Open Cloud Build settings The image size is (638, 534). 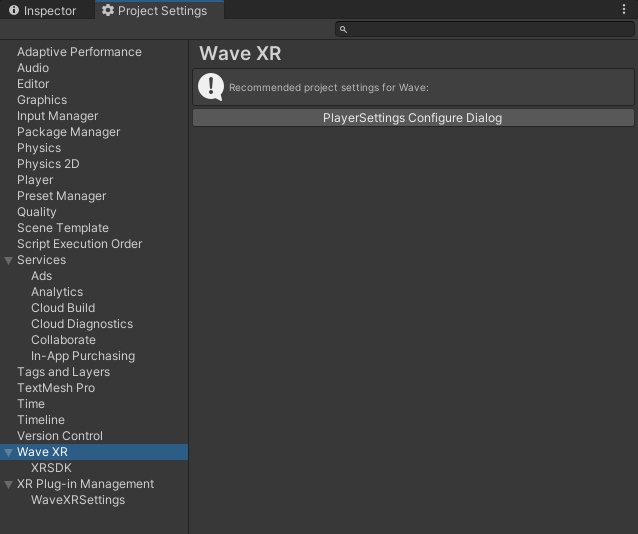click(63, 308)
